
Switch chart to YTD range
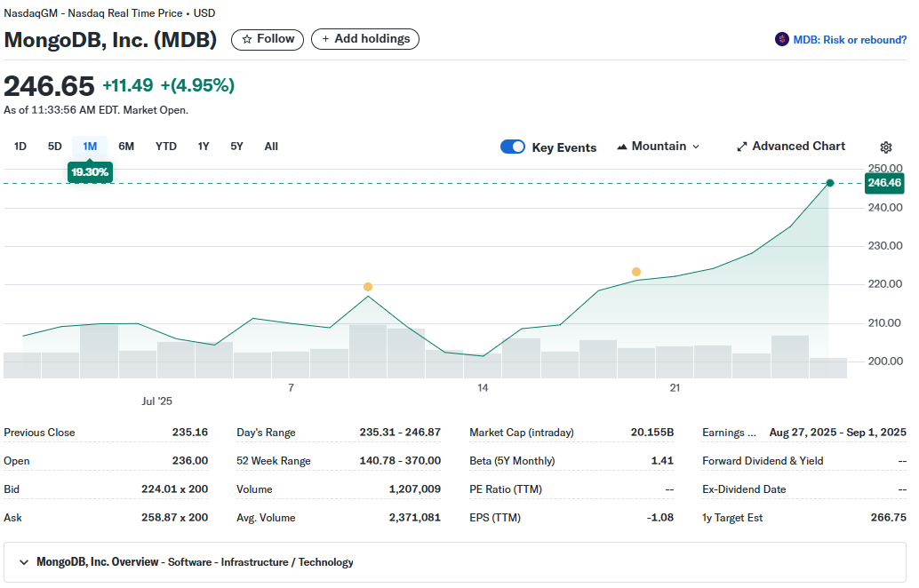pyautogui.click(x=166, y=147)
